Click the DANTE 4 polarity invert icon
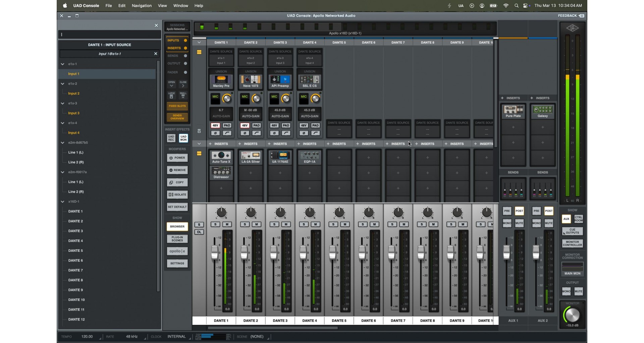The width and height of the screenshot is (644, 343). tap(304, 133)
